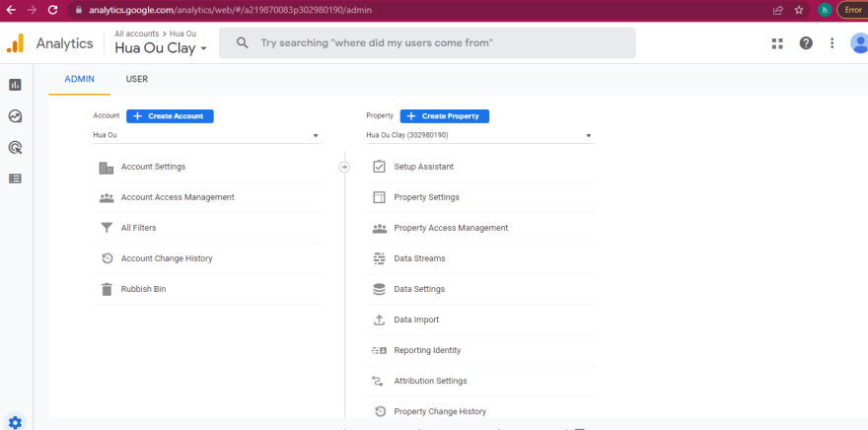Go back in browser
868x430 pixels.
pos(11,10)
